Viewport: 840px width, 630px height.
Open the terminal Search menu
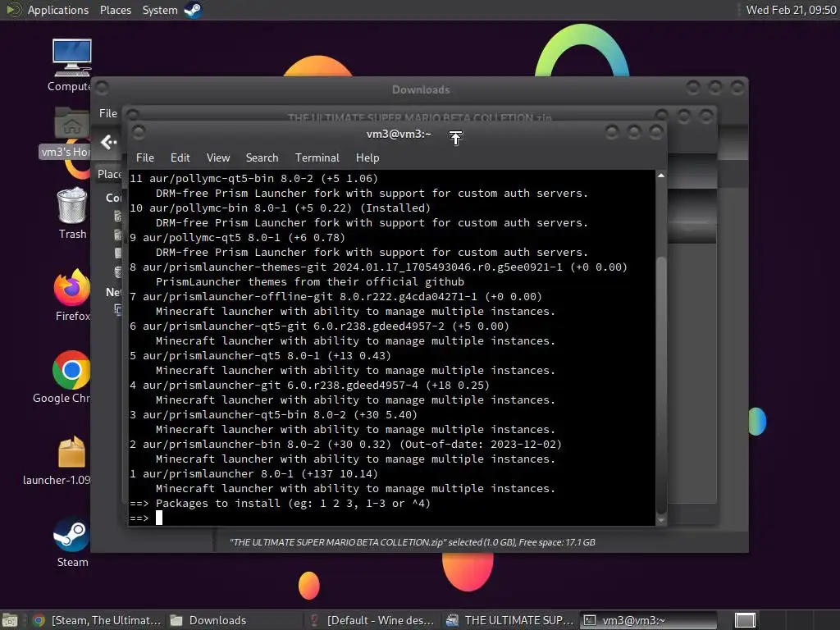(x=262, y=157)
